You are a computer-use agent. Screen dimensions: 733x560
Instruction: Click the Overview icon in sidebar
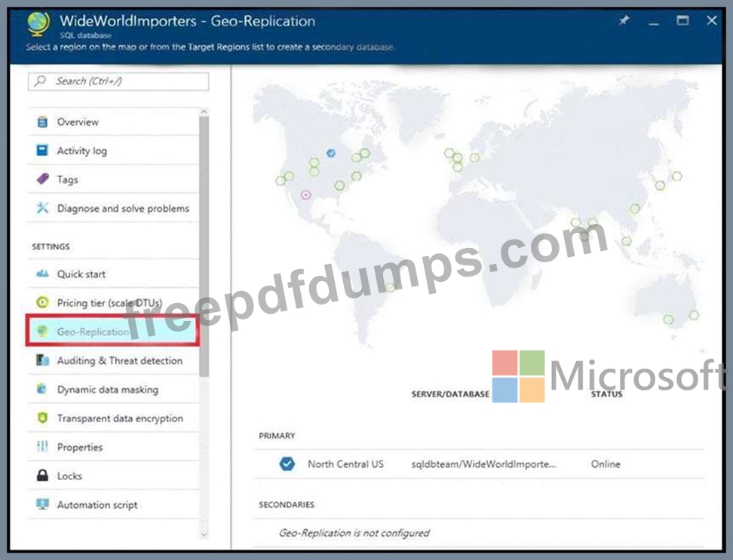coord(42,122)
